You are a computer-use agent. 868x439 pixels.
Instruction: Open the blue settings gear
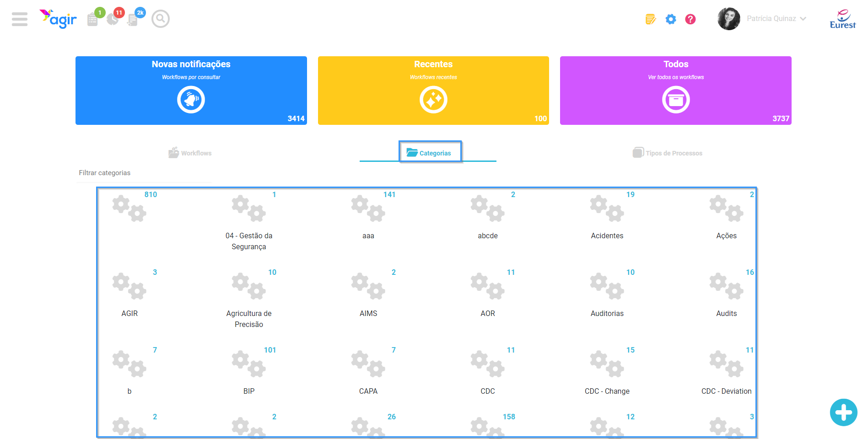pyautogui.click(x=671, y=19)
